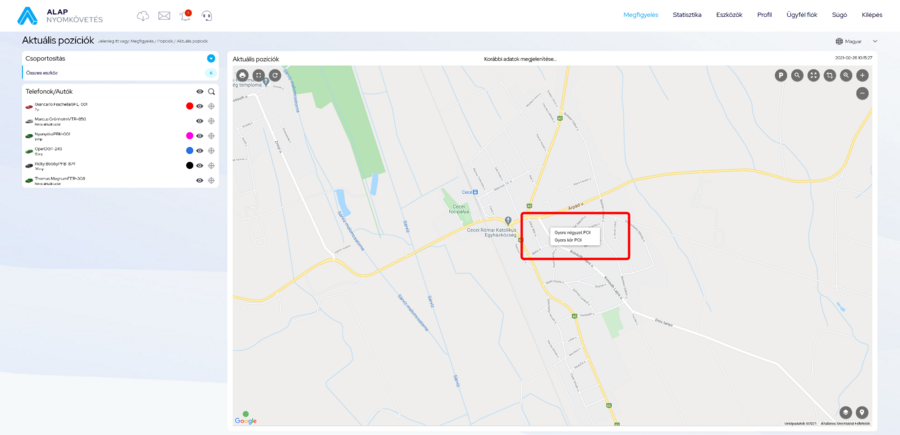Zoom in with the map plus button

(x=862, y=75)
